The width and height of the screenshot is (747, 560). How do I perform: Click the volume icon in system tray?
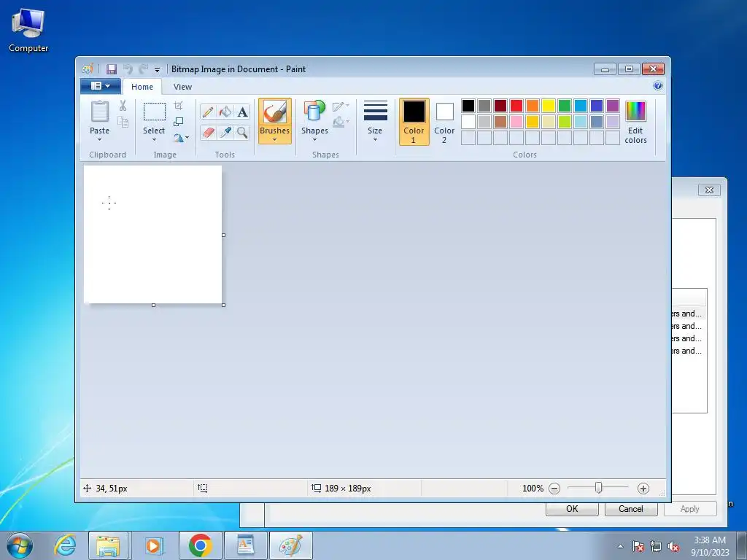(x=673, y=547)
